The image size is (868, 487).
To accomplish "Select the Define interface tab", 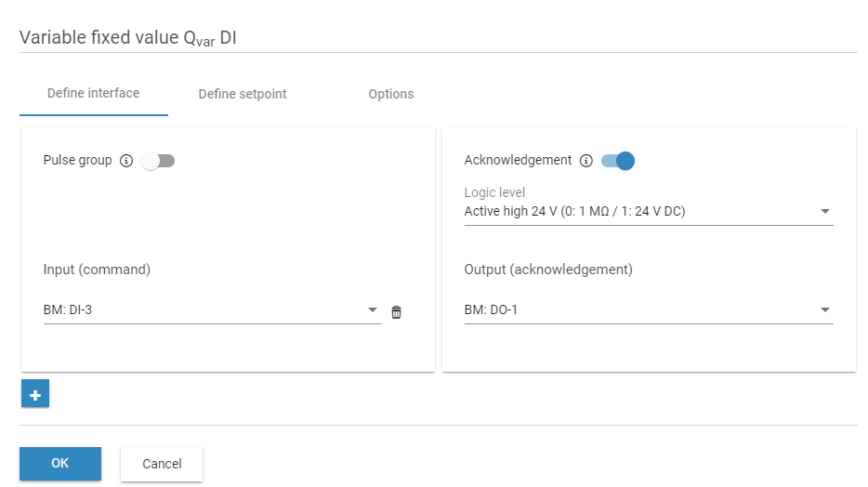I will [x=93, y=93].
